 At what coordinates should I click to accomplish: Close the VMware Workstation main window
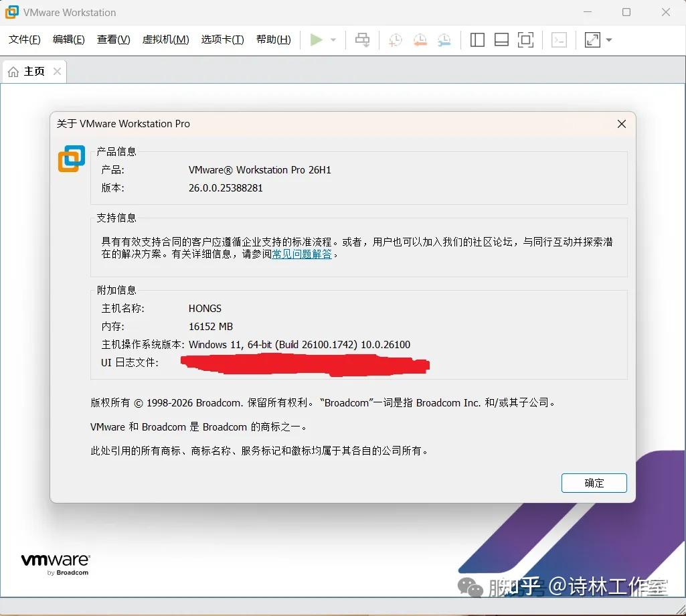coord(666,12)
